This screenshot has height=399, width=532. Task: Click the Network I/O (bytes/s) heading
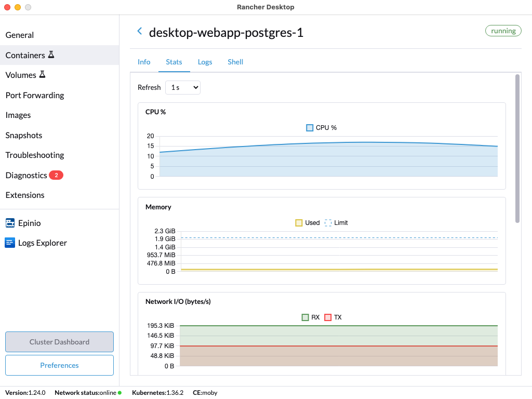pos(178,302)
